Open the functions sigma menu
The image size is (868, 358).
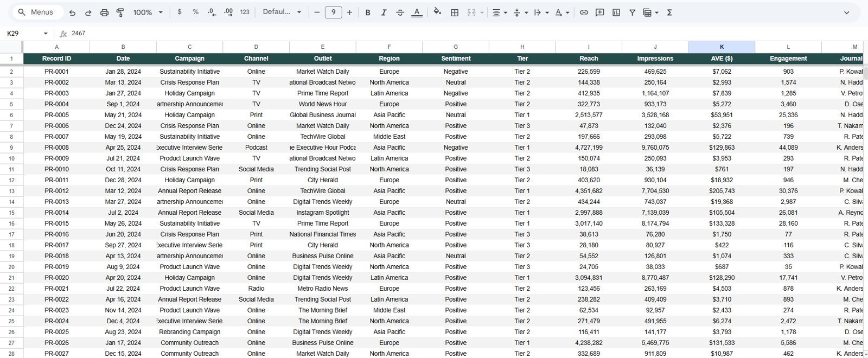(x=669, y=12)
